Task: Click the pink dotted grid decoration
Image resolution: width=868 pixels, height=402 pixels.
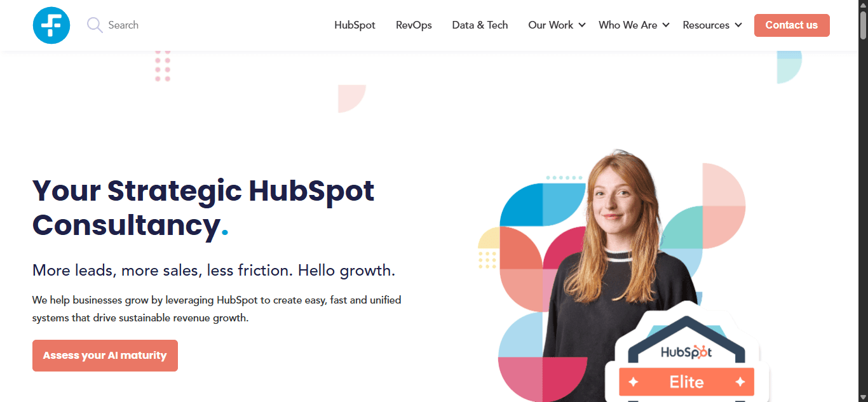Action: point(163,65)
